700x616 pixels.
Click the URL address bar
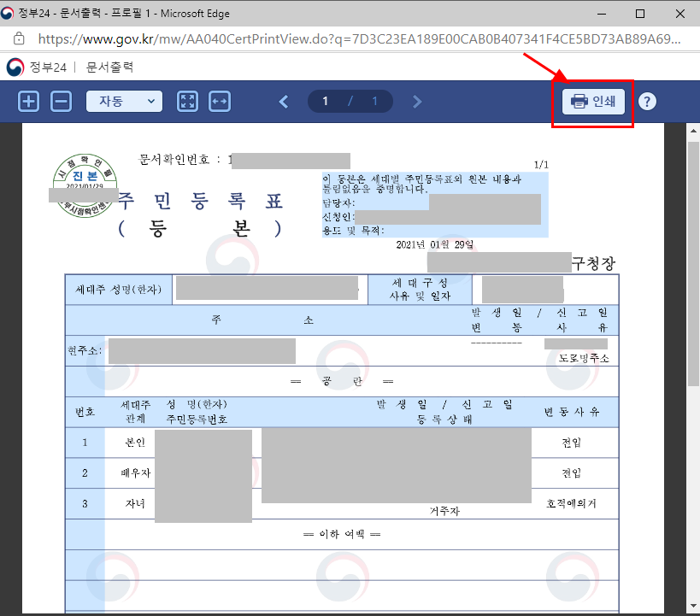point(359,38)
